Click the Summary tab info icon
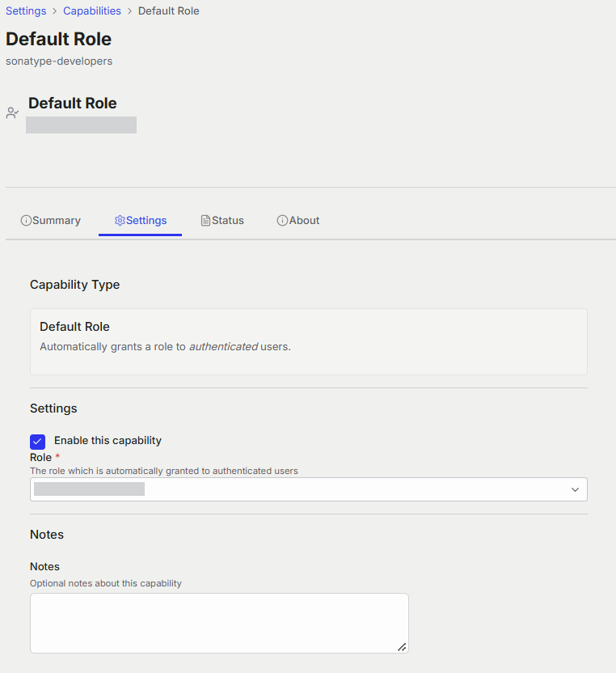 [x=26, y=221]
